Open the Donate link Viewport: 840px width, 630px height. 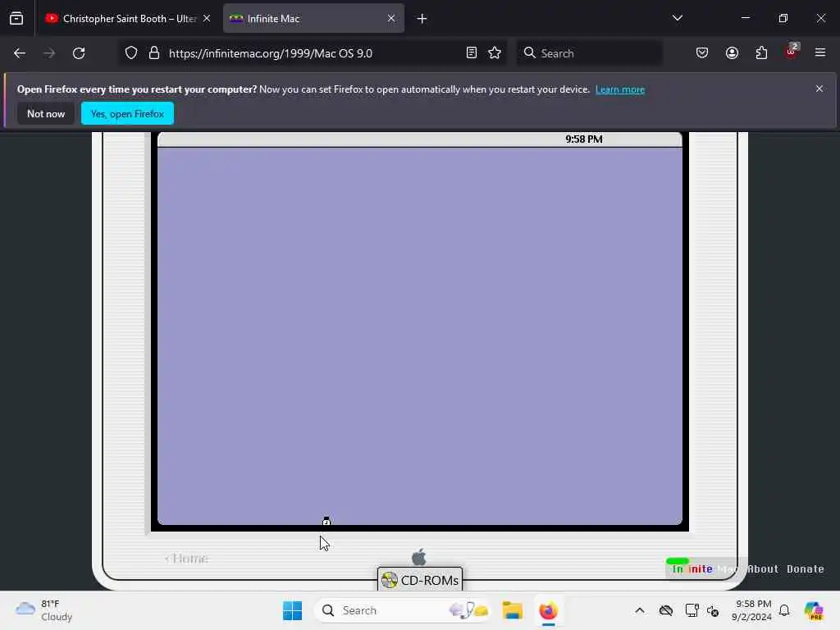(x=806, y=569)
